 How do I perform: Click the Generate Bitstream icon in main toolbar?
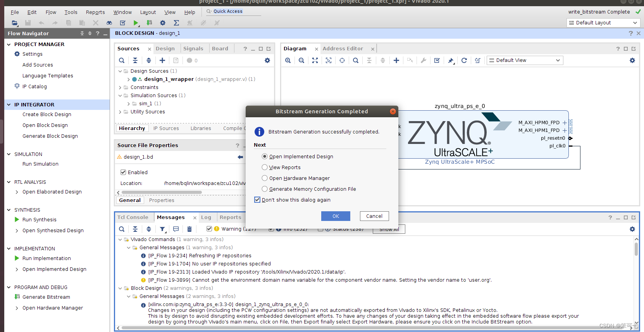pyautogui.click(x=149, y=23)
